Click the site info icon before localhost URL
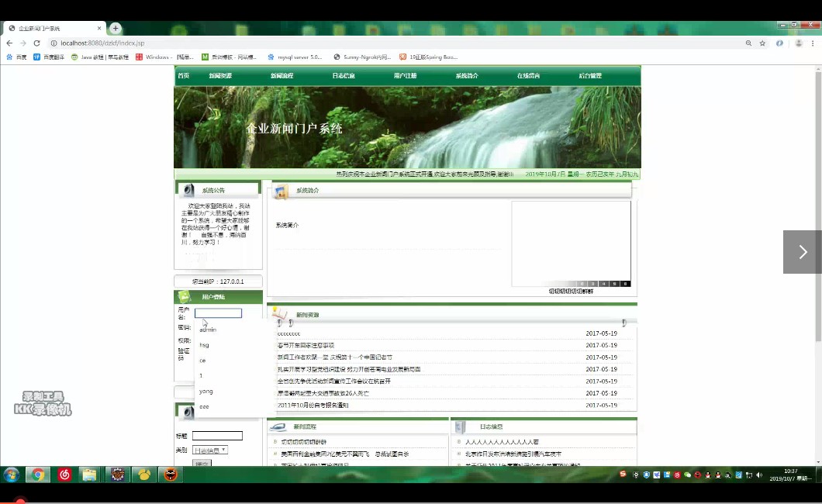 coord(54,43)
